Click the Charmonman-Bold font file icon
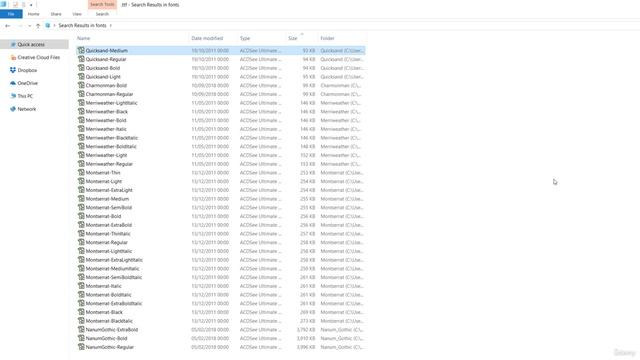This screenshot has height=360, width=640. [81, 85]
